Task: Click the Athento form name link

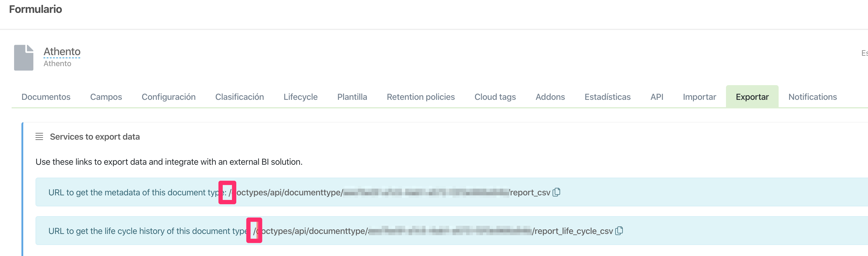Action: [62, 52]
